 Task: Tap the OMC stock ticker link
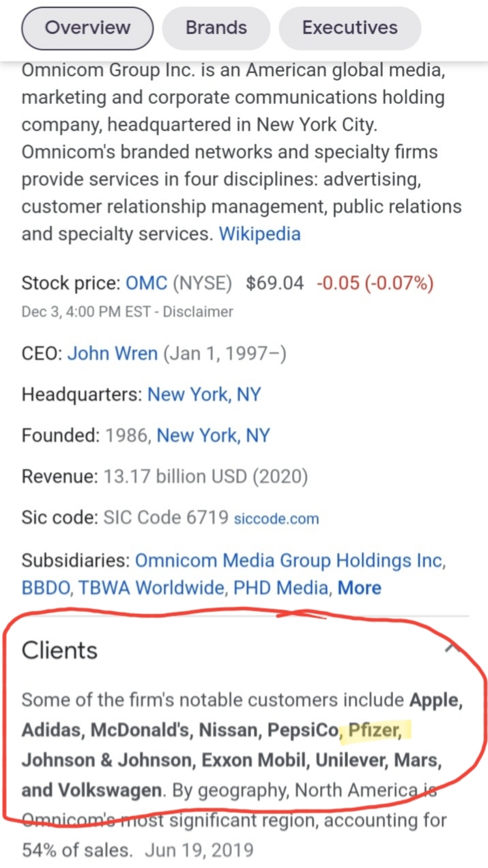[147, 283]
